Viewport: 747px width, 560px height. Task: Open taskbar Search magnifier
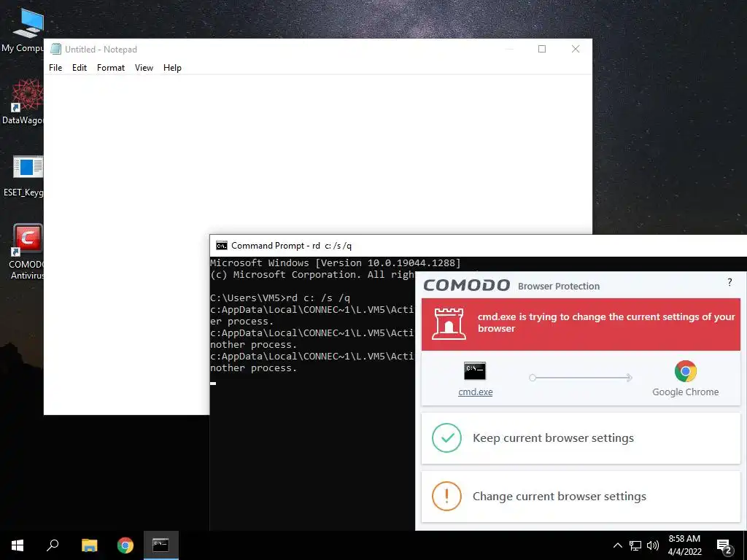[53, 545]
